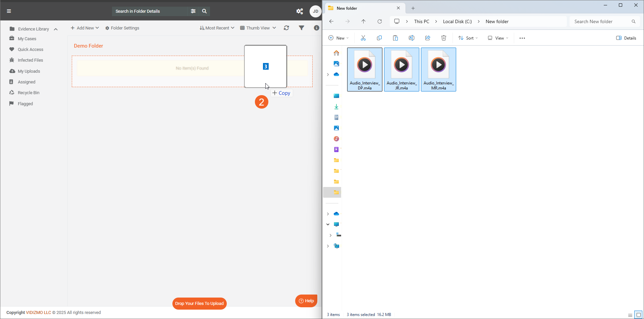Click the Help button
The image size is (644, 319).
306,301
